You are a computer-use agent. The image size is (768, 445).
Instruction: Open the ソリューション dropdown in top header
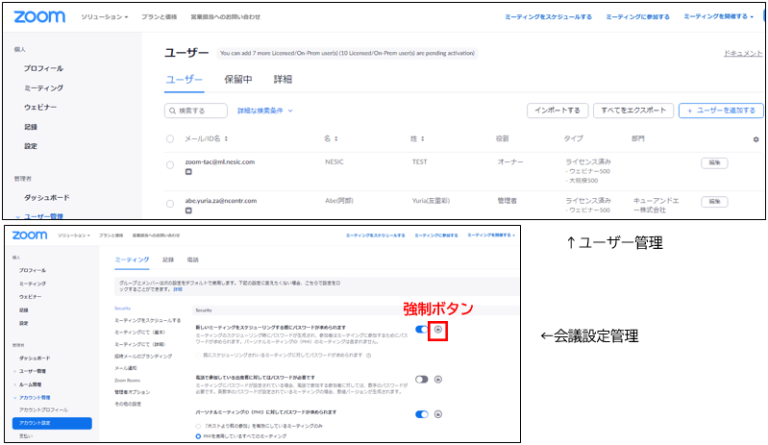[106, 17]
